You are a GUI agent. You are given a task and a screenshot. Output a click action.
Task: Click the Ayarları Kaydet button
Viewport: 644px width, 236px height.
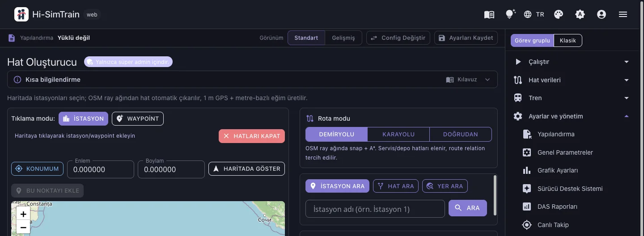(466, 38)
